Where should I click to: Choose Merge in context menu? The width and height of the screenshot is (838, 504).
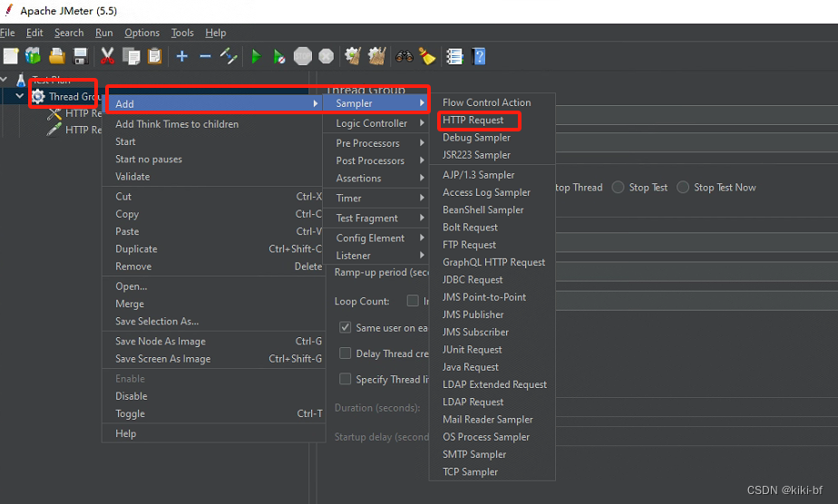214,304
